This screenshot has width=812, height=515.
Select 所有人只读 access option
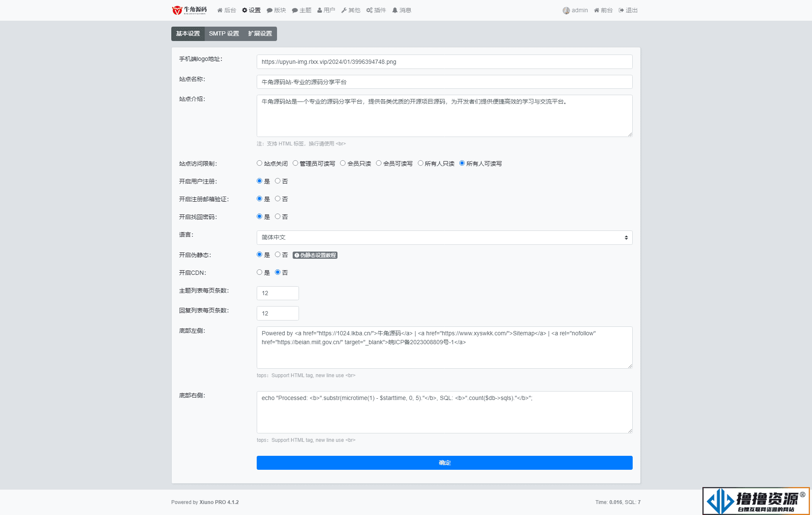(420, 163)
